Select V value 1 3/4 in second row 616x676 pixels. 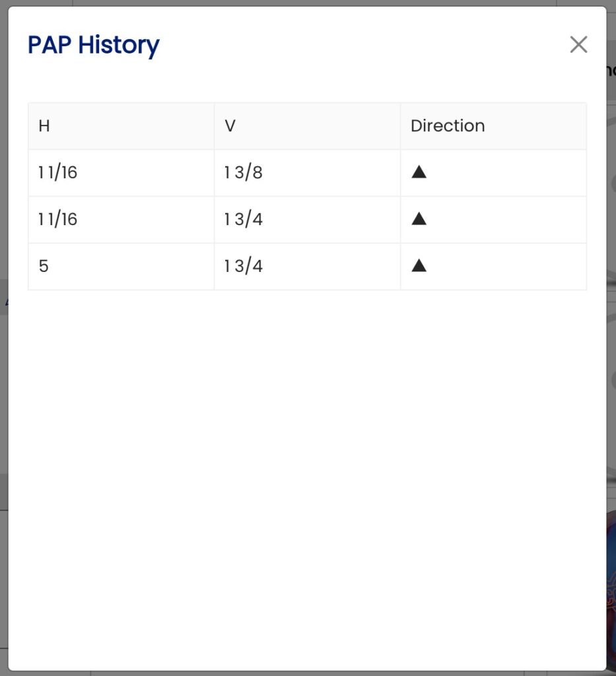[244, 220]
